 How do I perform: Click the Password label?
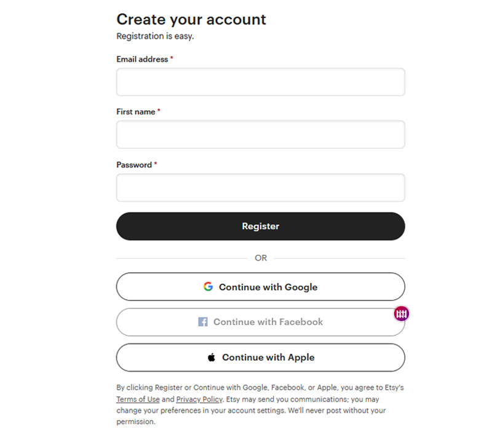134,165
